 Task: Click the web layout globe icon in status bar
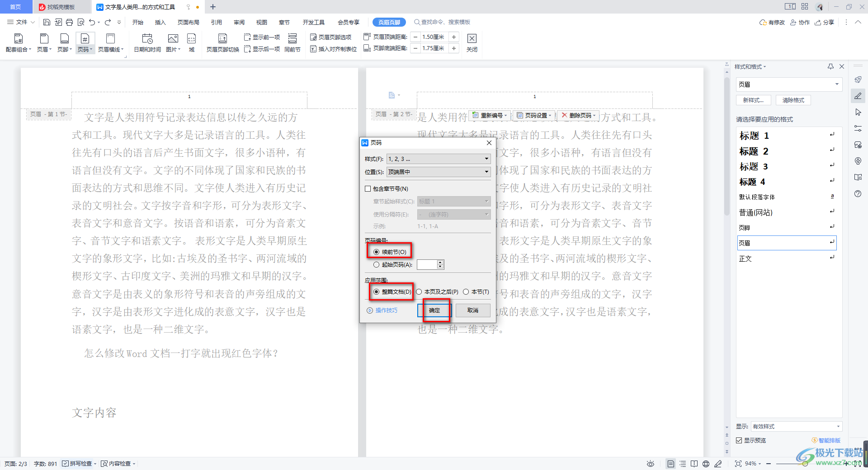pyautogui.click(x=706, y=464)
